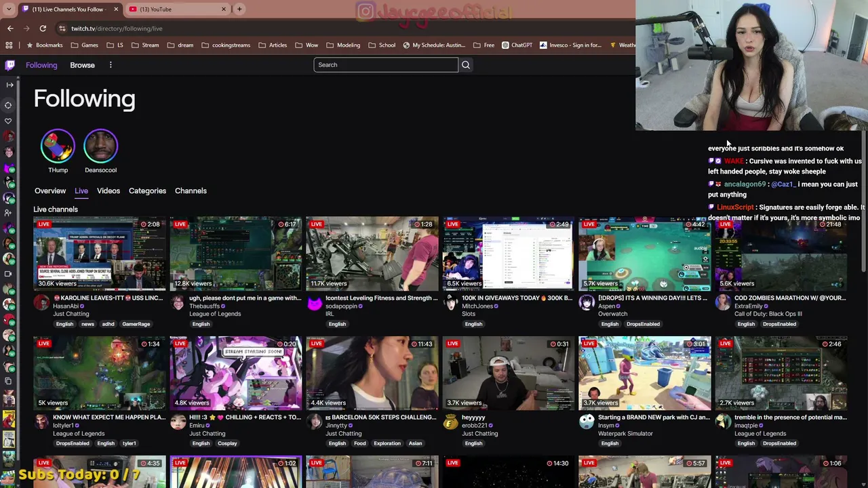The width and height of the screenshot is (868, 488).
Task: Click loltyler1's channel avatar icon
Action: point(41,422)
